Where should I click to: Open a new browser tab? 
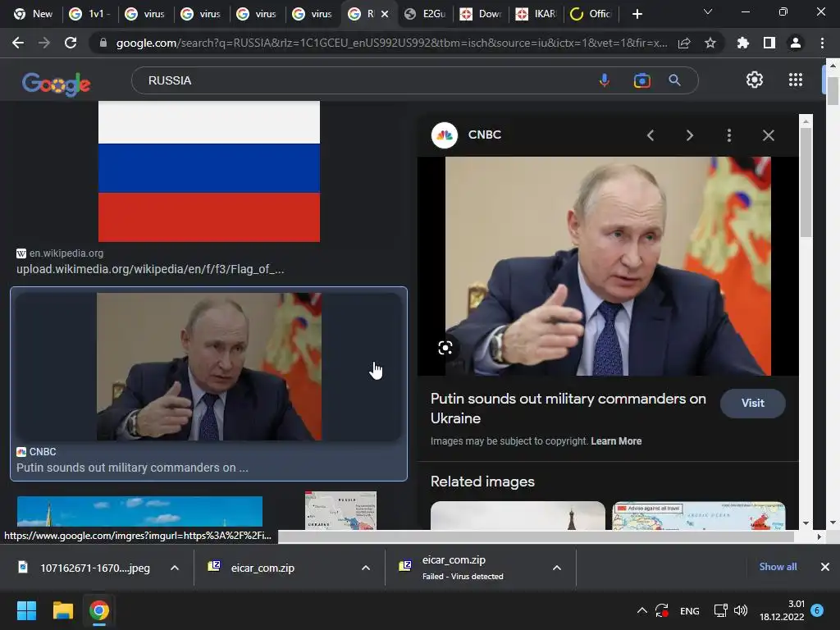637,14
